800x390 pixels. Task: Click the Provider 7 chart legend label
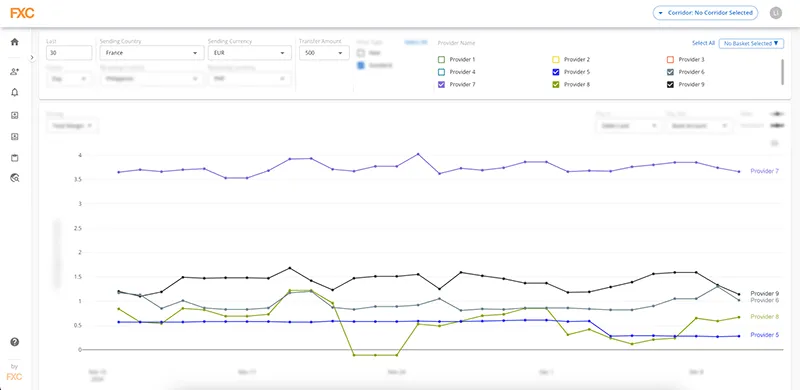[764, 171]
